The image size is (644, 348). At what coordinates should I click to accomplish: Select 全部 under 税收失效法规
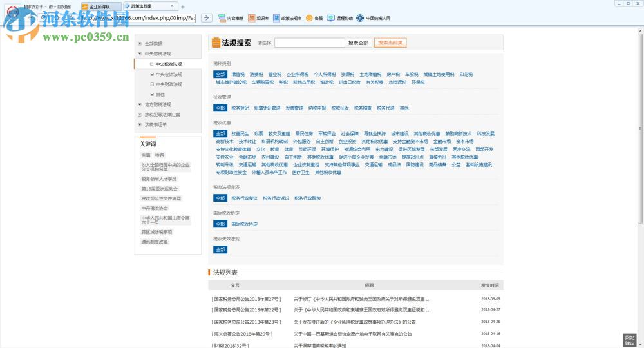click(220, 250)
